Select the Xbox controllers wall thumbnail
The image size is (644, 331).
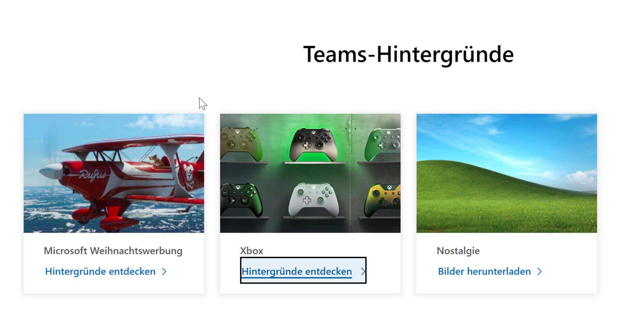310,173
